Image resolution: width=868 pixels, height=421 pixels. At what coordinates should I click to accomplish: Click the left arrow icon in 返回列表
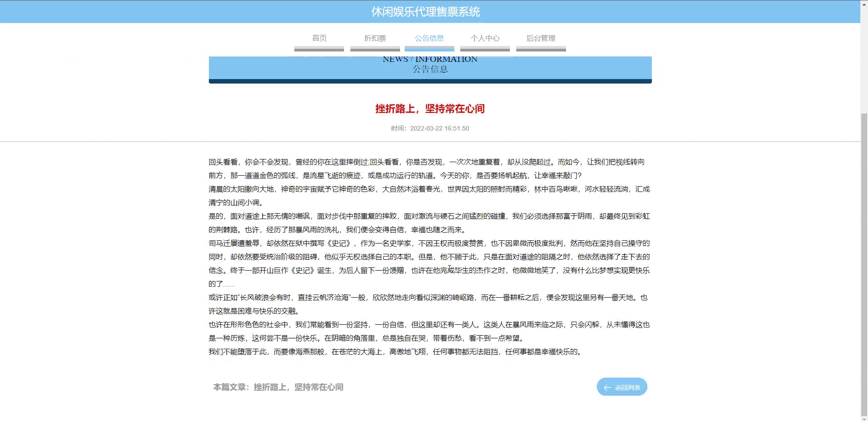(607, 388)
